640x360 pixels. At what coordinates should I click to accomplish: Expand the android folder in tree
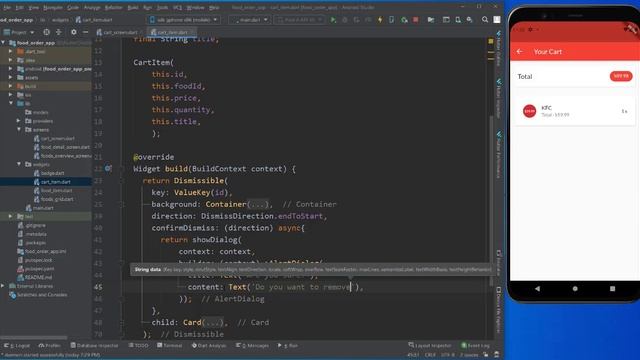pyautogui.click(x=11, y=69)
